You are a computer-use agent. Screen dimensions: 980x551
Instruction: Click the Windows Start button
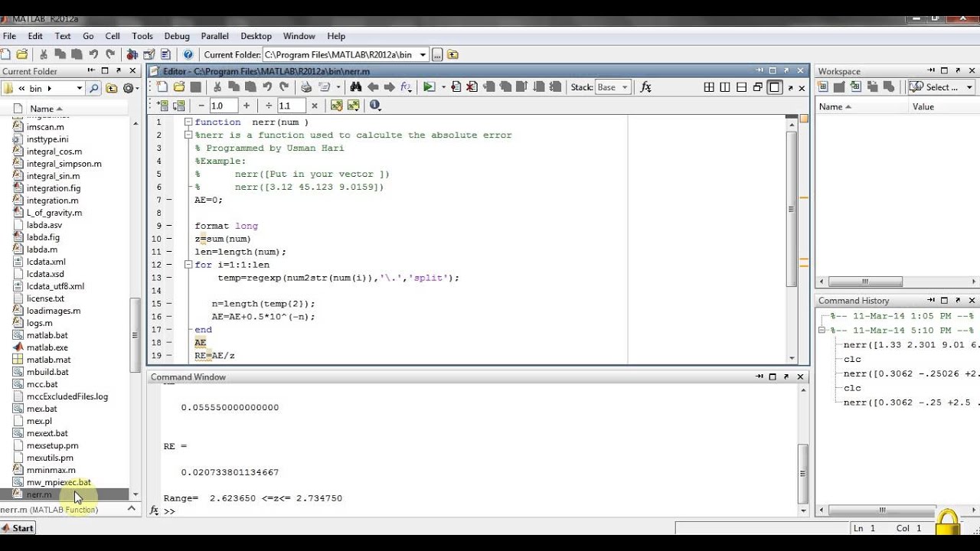[x=18, y=528]
